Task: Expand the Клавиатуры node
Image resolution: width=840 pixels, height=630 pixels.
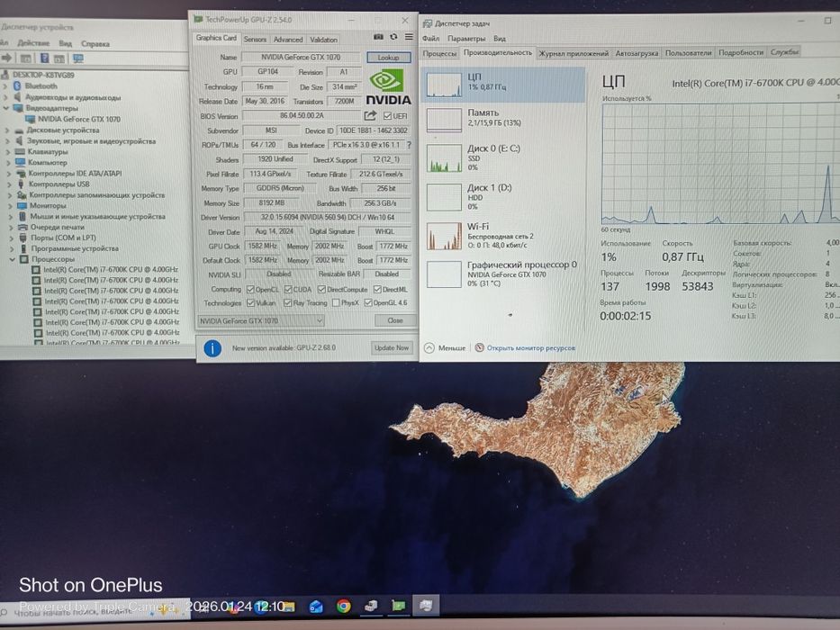Action: 8,151
